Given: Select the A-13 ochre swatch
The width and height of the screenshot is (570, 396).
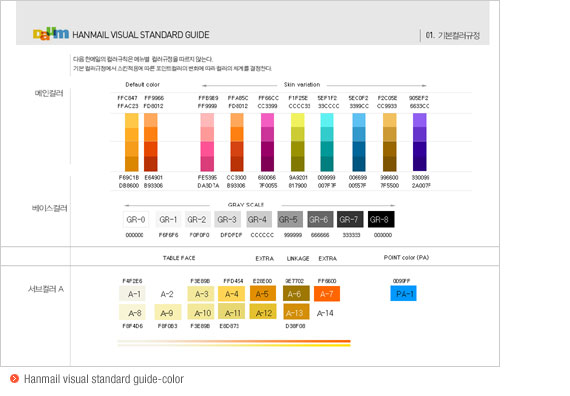Looking at the screenshot, I should [x=296, y=312].
